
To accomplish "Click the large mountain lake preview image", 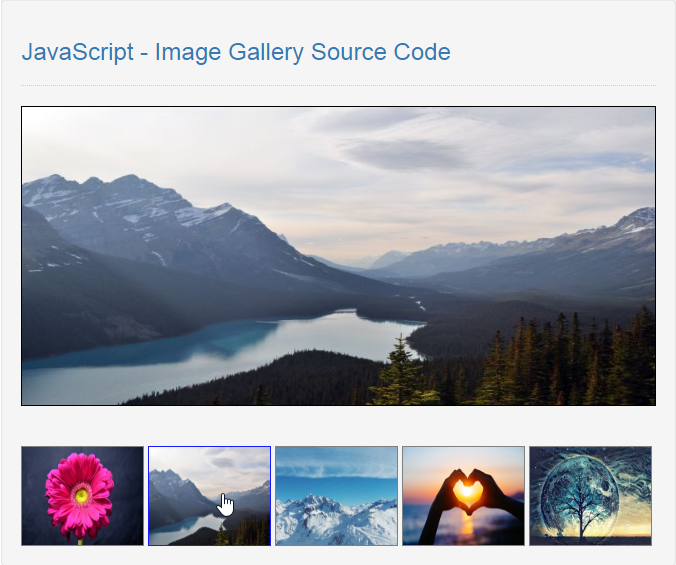I will coord(338,256).
